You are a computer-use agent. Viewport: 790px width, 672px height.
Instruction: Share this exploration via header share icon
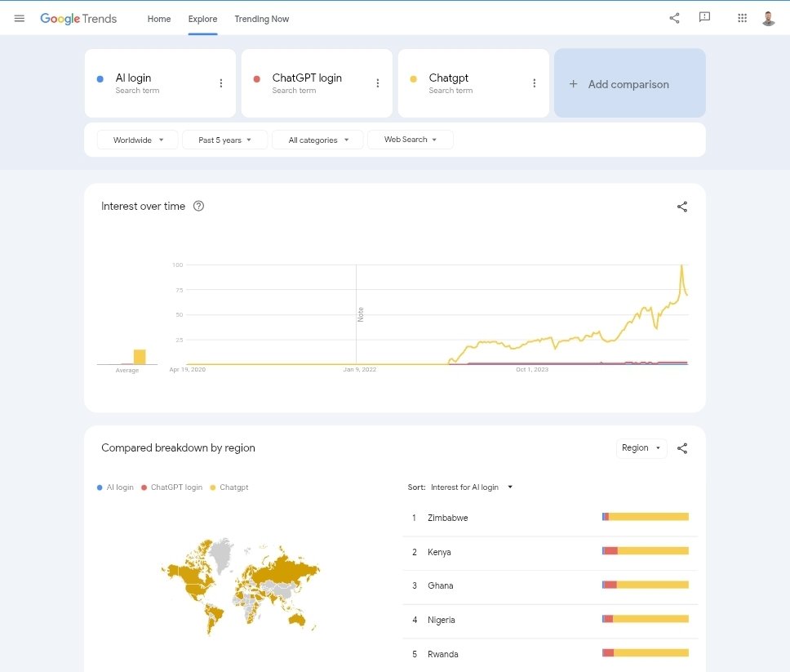(x=674, y=18)
